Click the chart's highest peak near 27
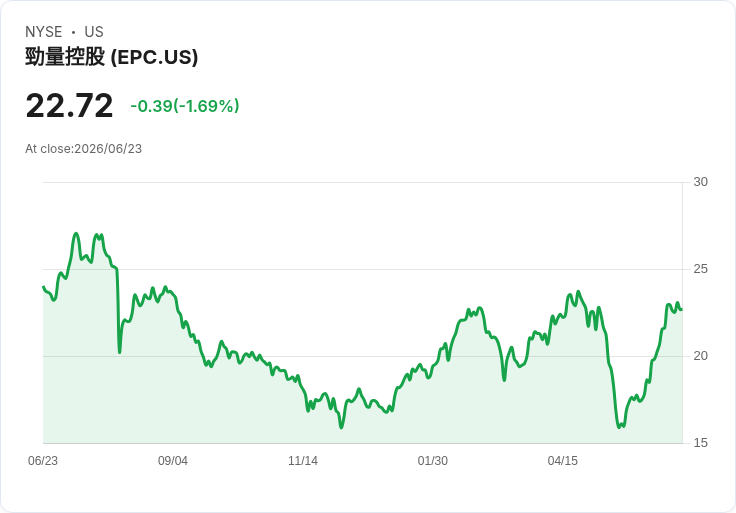The width and height of the screenshot is (736, 513). tap(76, 234)
